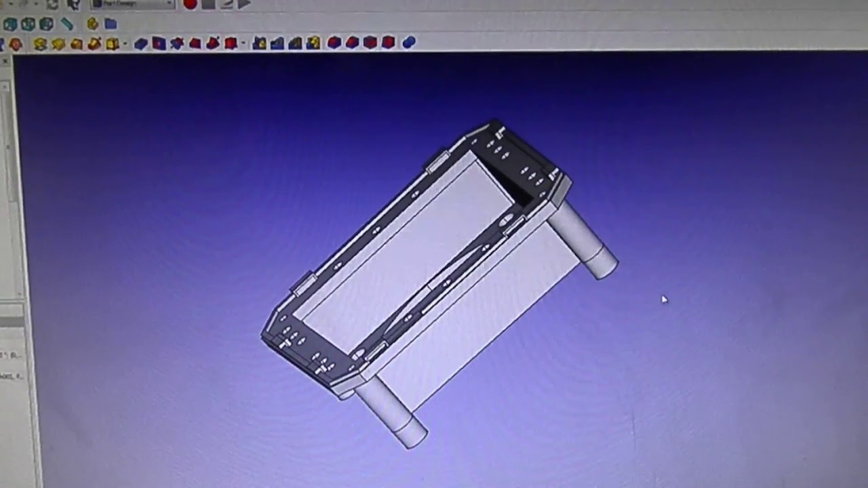Stop macro recording with the square button
The width and height of the screenshot is (868, 488).
tap(208, 4)
